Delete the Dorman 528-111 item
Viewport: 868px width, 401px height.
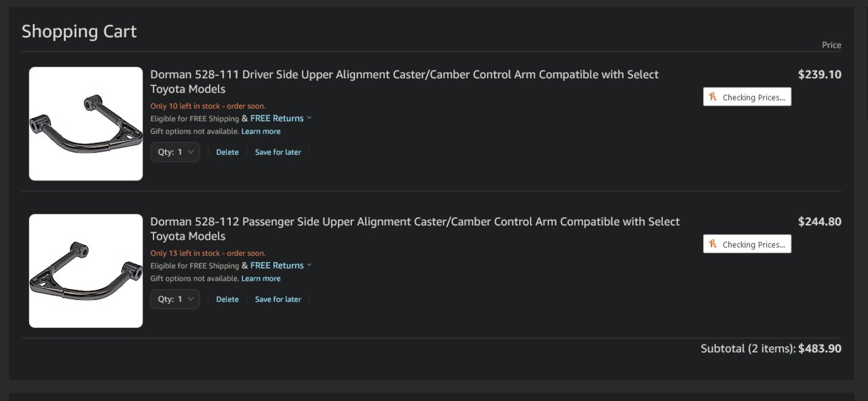coord(227,152)
